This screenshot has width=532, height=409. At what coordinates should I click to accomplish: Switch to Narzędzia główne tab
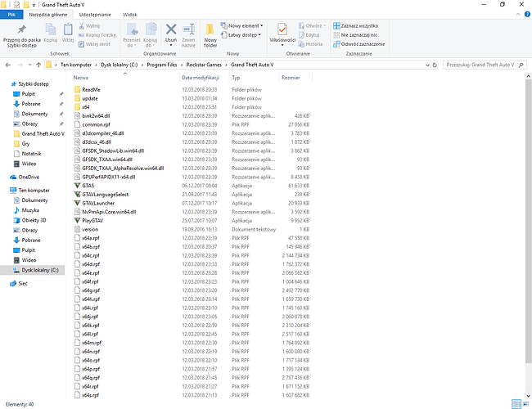pyautogui.click(x=48, y=15)
